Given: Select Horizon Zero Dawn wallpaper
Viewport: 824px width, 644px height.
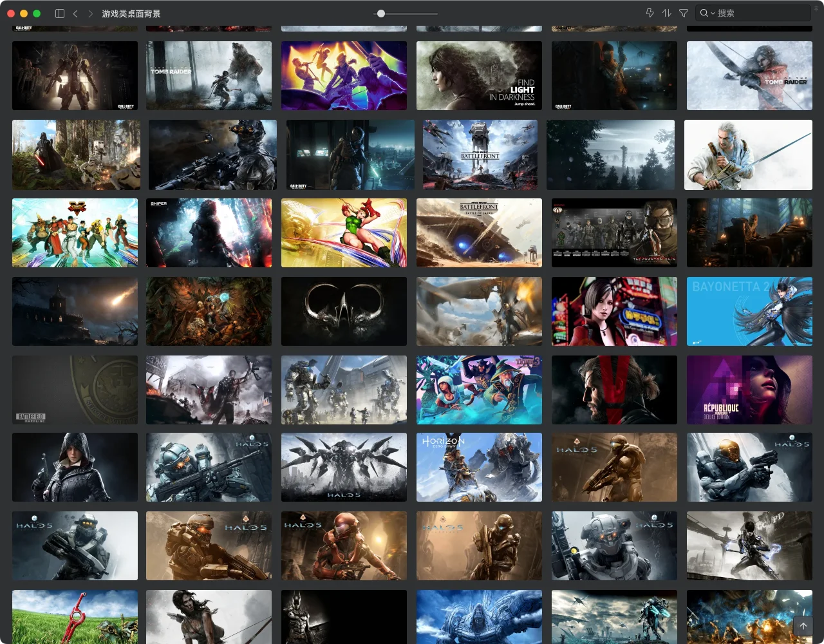Looking at the screenshot, I should click(x=479, y=468).
